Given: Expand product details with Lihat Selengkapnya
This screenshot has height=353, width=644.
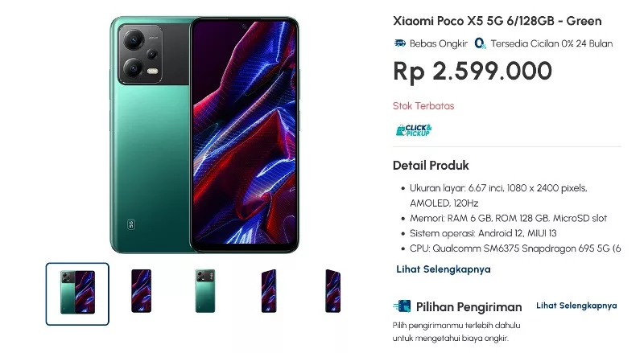Looking at the screenshot, I should (x=444, y=269).
